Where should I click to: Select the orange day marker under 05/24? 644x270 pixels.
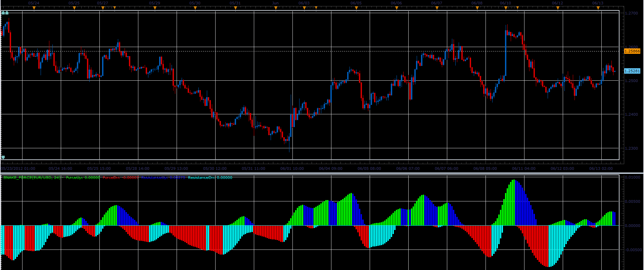coord(34,8)
